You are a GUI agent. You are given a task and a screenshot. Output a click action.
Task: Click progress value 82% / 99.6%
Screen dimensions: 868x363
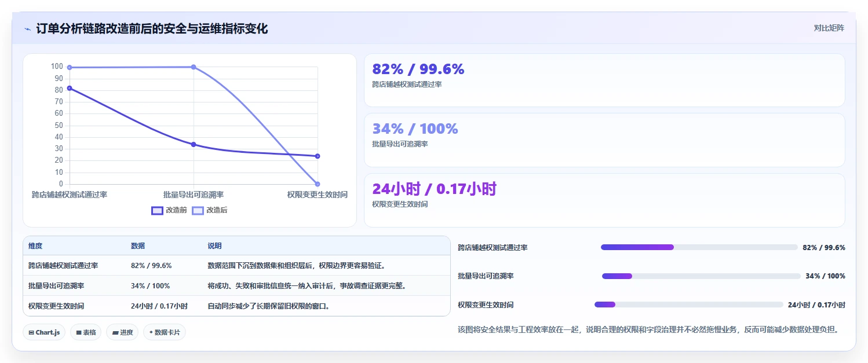[x=824, y=248]
